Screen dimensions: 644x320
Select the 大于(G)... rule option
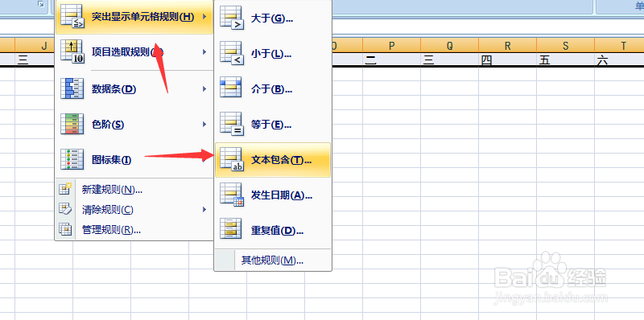(x=273, y=18)
